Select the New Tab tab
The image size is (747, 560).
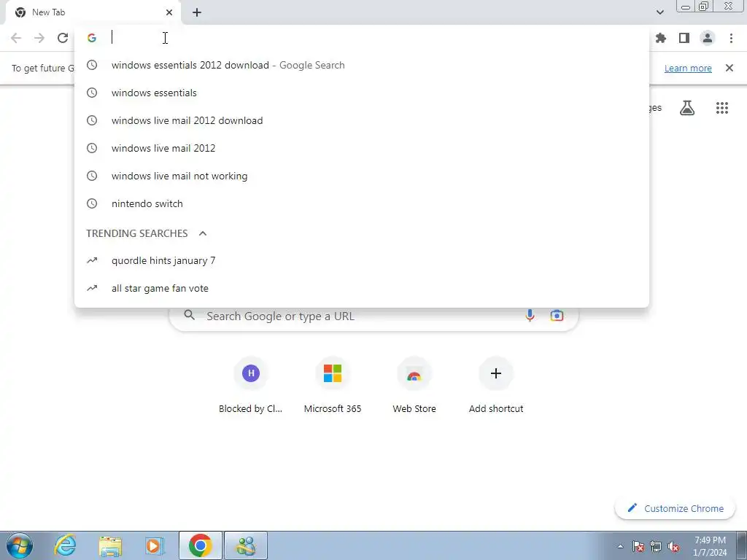[x=93, y=12]
